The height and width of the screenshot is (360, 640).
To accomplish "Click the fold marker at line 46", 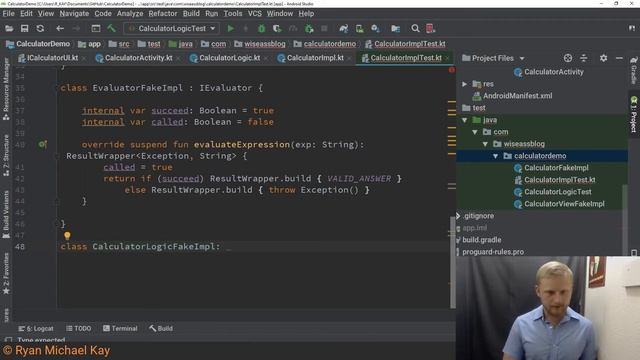I will pos(57,224).
